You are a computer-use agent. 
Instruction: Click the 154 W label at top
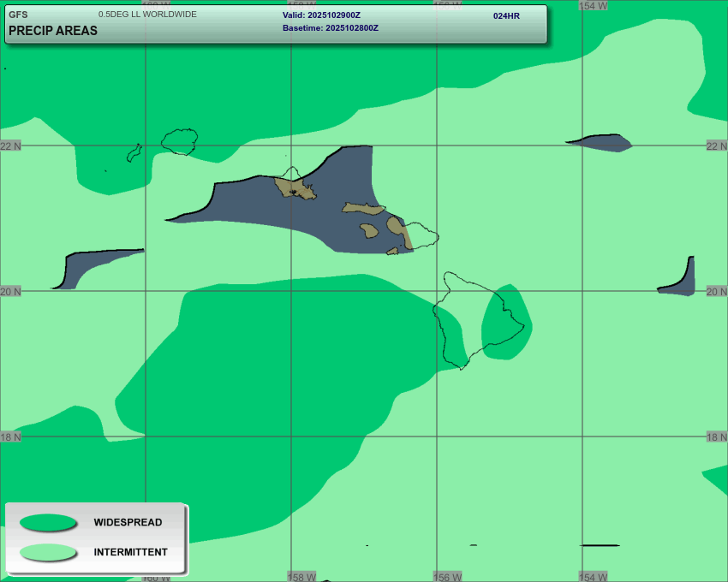593,5
